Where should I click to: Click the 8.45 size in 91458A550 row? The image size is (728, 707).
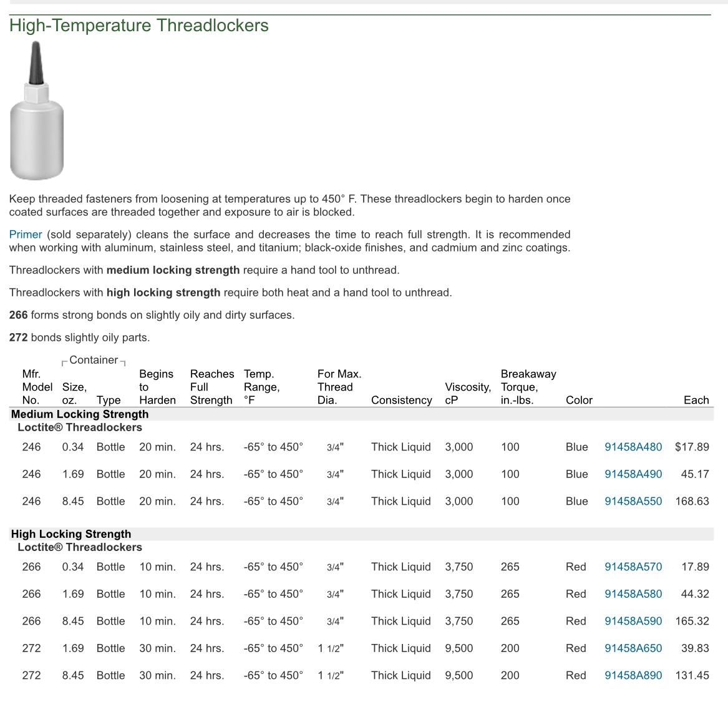73,501
